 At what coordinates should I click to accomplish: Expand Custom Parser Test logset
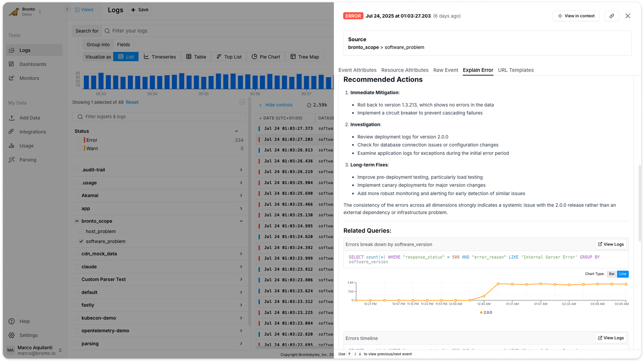241,279
